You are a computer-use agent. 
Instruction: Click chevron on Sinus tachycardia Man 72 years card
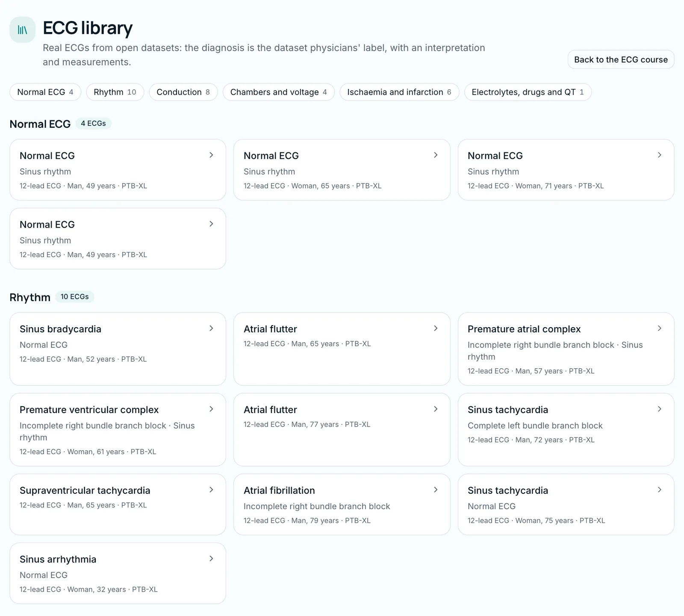(660, 409)
